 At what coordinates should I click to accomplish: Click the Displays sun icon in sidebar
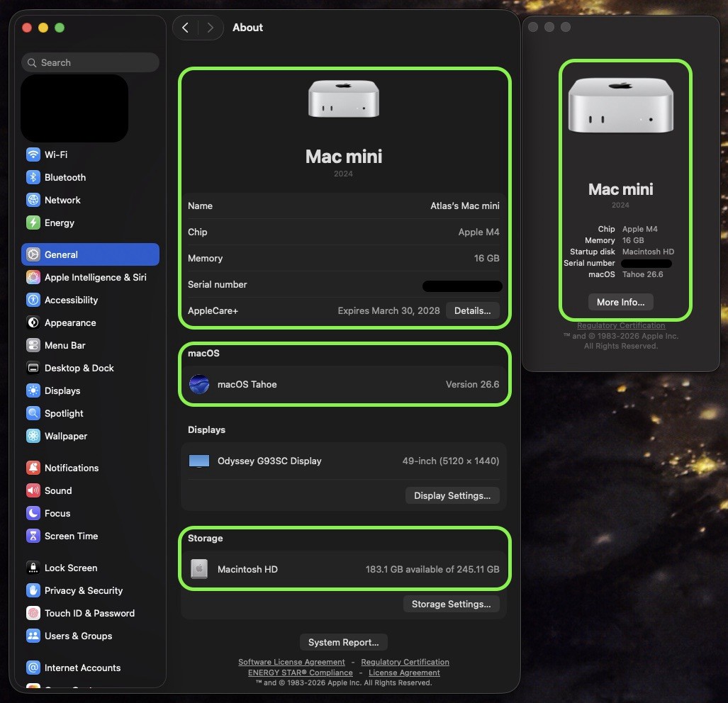coord(33,390)
